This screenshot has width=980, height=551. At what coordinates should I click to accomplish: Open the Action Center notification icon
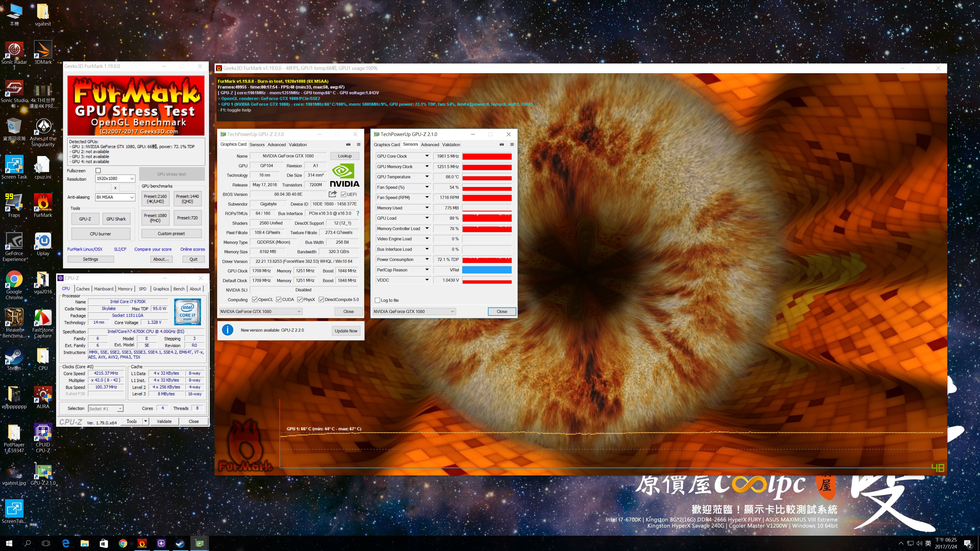(x=967, y=544)
